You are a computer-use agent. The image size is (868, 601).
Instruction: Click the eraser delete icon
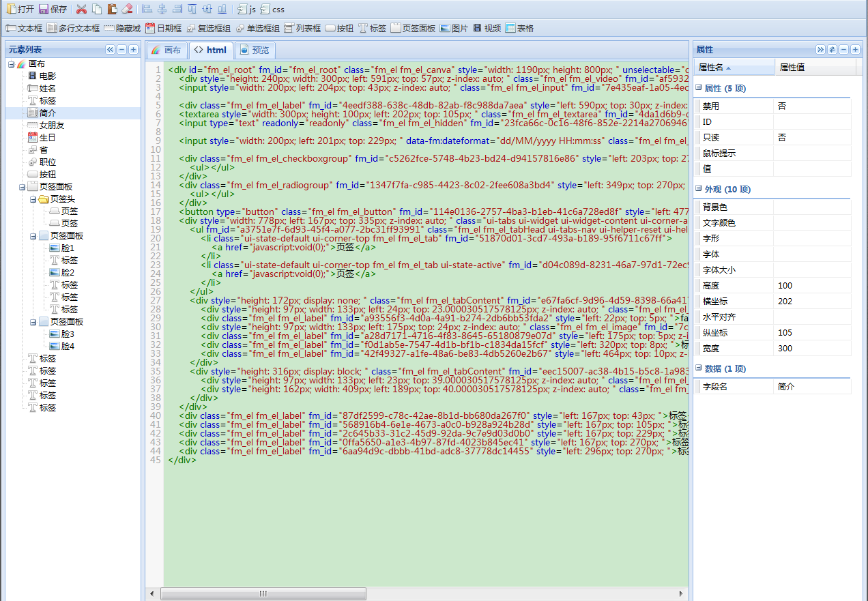127,9
